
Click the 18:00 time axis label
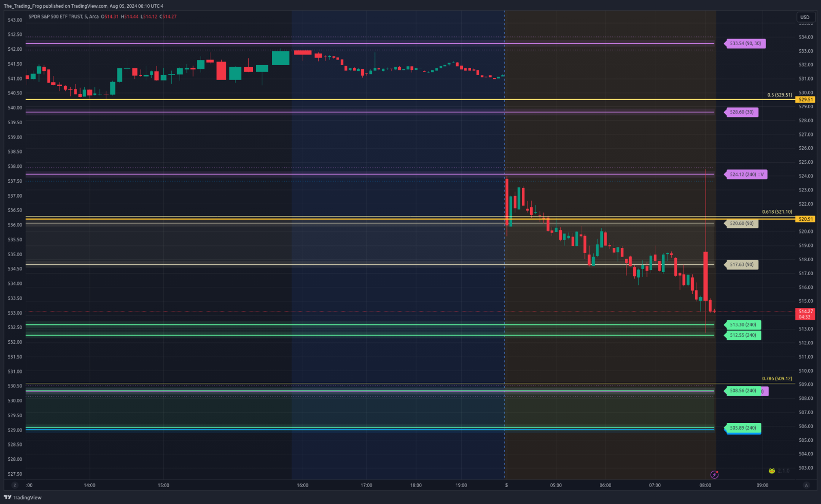pyautogui.click(x=416, y=485)
